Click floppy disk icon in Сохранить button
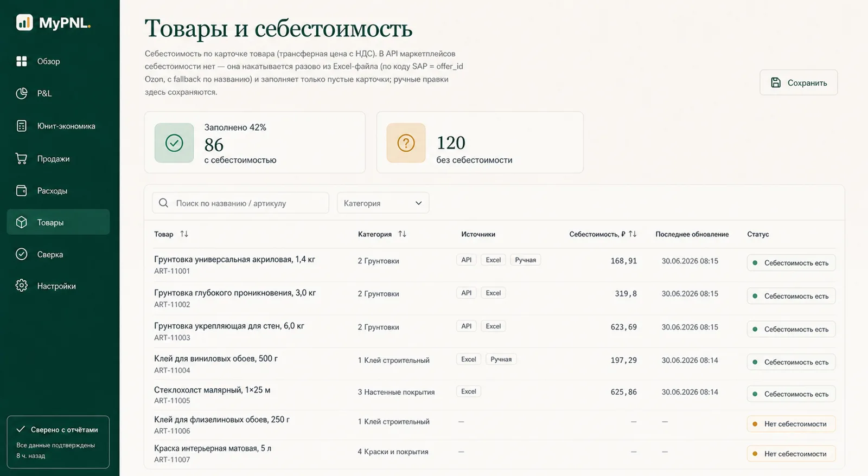This screenshot has height=476, width=868. click(x=776, y=82)
